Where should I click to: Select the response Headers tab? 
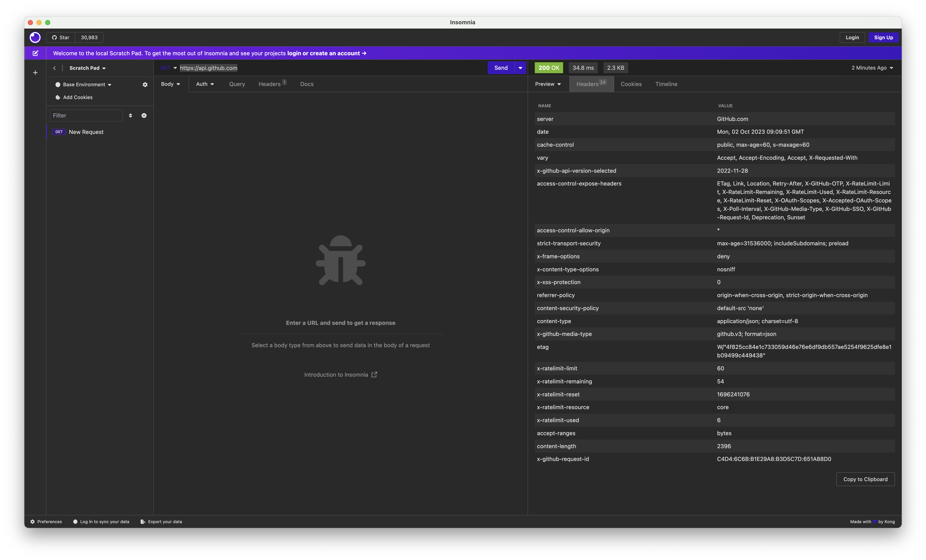[592, 84]
